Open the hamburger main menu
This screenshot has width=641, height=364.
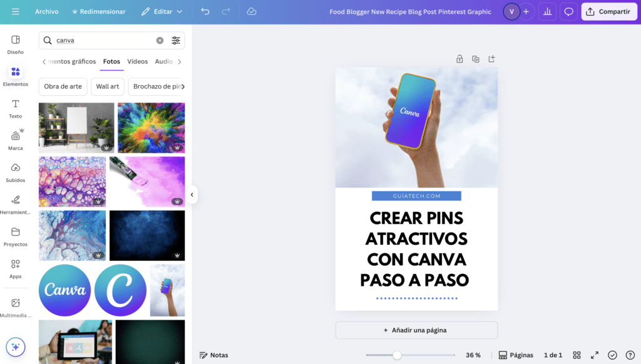16,11
